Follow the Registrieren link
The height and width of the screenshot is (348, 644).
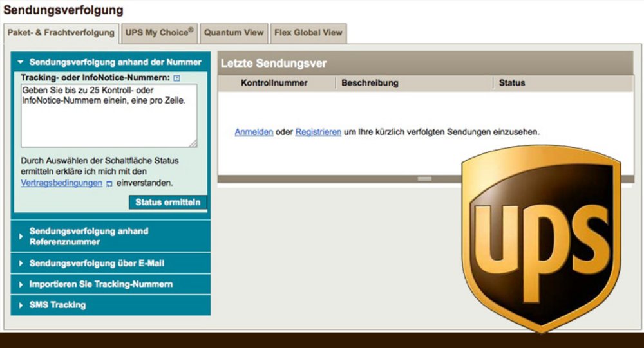tap(318, 132)
